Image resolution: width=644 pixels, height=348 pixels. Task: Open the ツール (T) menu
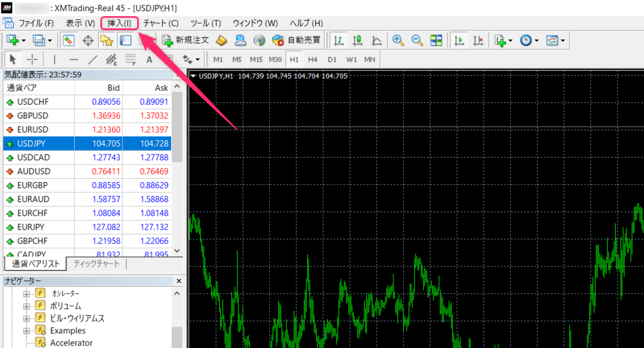pyautogui.click(x=206, y=23)
